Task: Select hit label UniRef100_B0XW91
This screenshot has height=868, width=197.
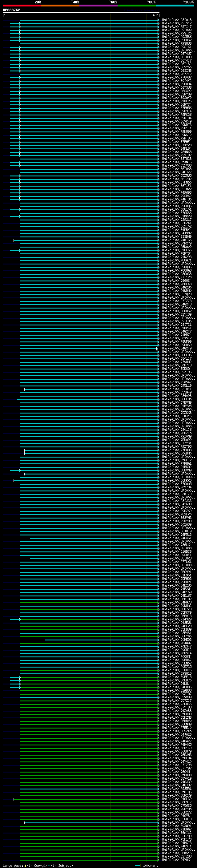Action: (177, 826)
